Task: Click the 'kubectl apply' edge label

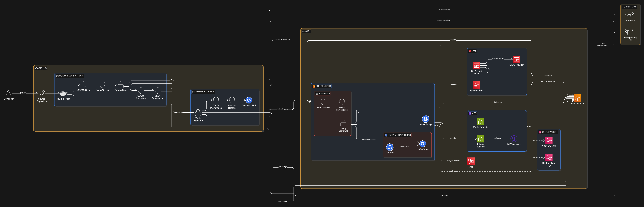Action: tap(283, 109)
